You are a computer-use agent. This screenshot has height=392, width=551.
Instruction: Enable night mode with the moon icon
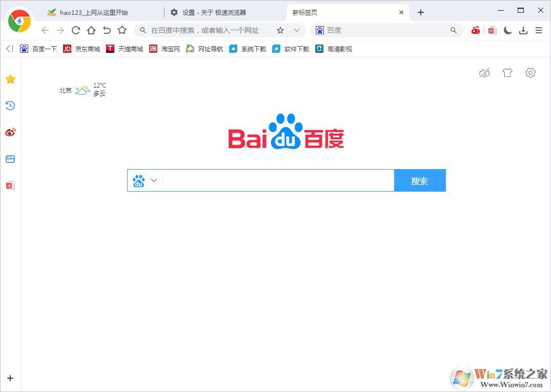tap(507, 30)
